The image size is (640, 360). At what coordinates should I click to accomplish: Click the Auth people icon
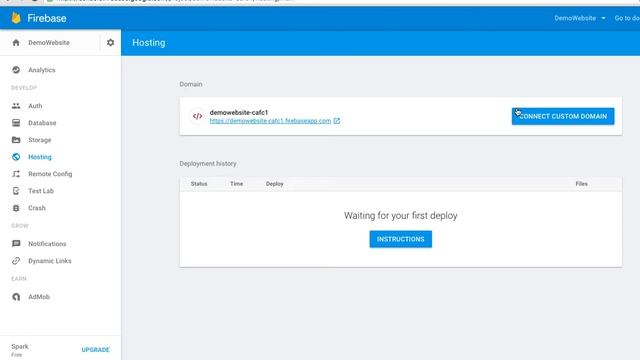tap(16, 106)
